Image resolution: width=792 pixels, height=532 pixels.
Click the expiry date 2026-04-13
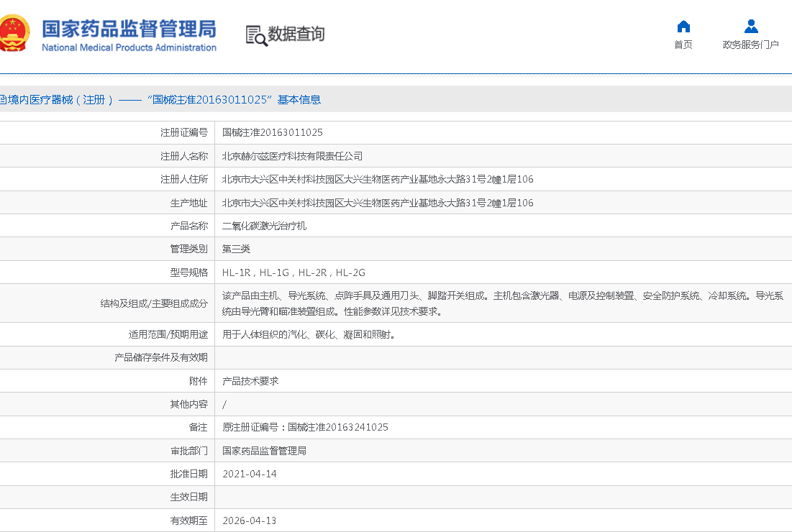pos(249,520)
